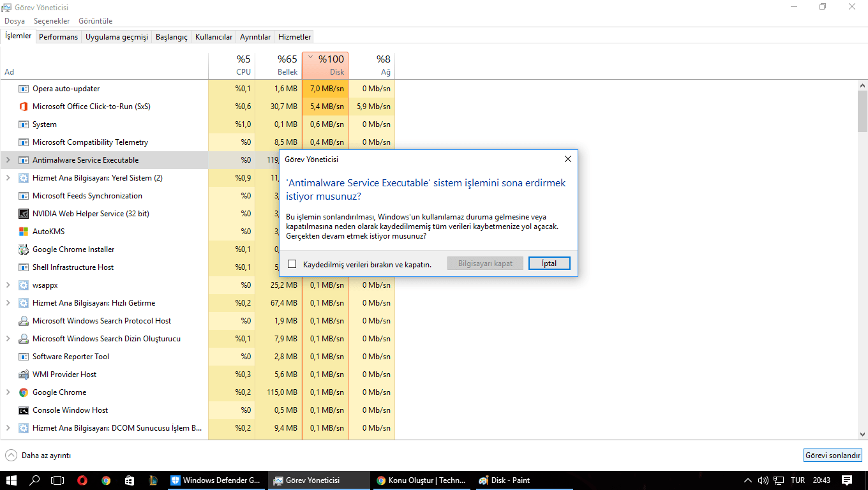Sort by the CPU column header

(x=232, y=65)
